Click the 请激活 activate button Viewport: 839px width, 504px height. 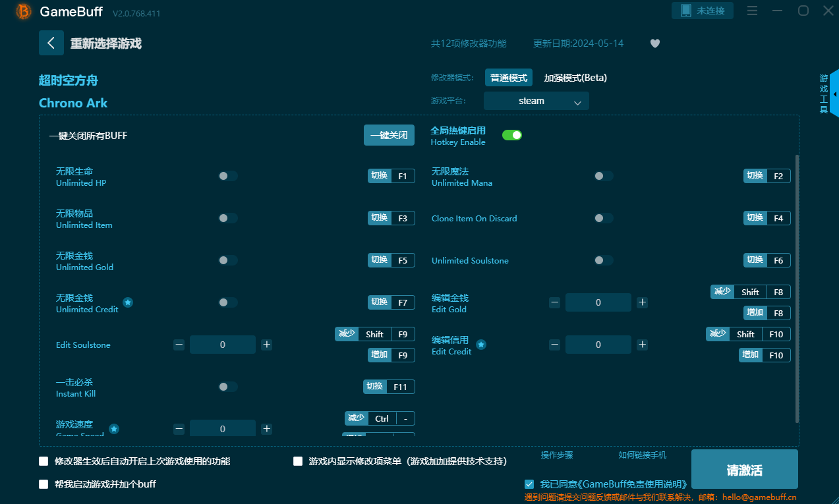point(745,470)
